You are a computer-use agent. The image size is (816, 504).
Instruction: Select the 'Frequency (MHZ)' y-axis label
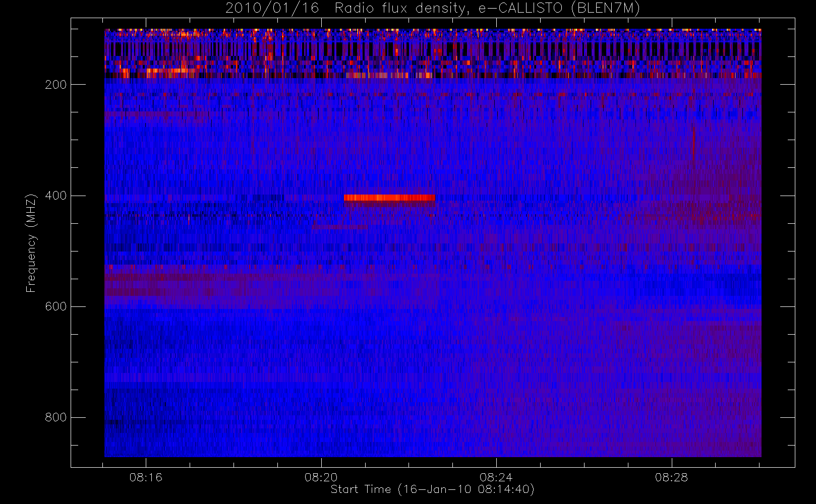click(31, 243)
